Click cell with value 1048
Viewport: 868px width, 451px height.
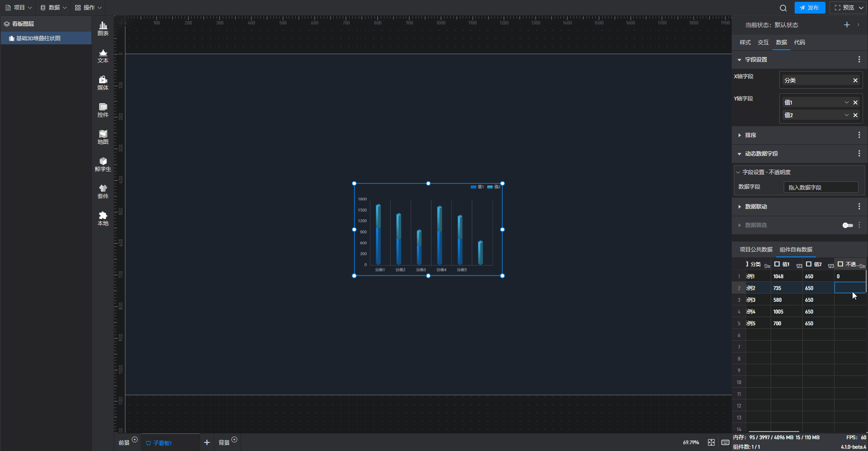point(786,276)
